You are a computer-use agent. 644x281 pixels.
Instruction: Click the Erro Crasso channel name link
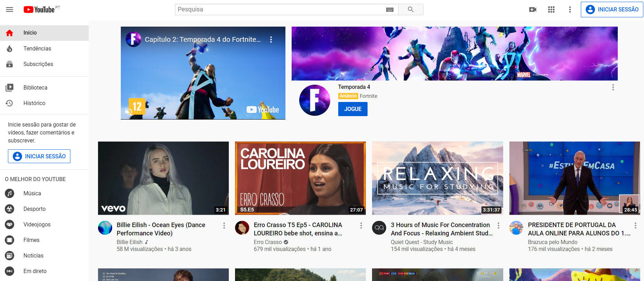point(268,242)
